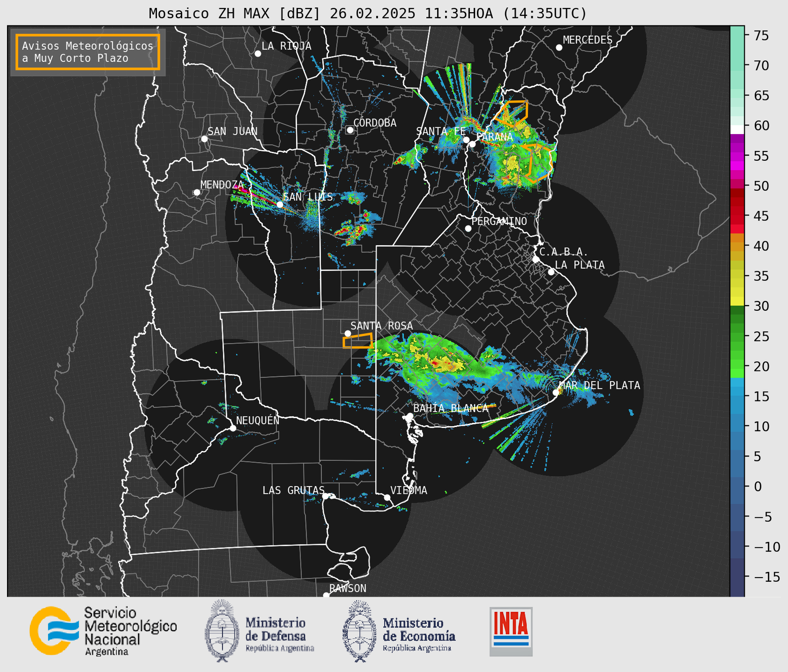
Task: Click the green 25 dBZ colorbar segment
Action: 737,336
